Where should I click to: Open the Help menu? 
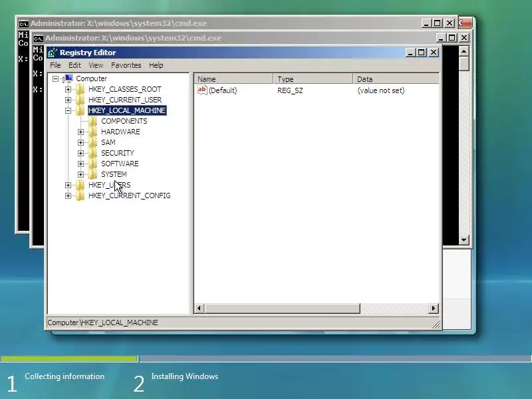[156, 65]
